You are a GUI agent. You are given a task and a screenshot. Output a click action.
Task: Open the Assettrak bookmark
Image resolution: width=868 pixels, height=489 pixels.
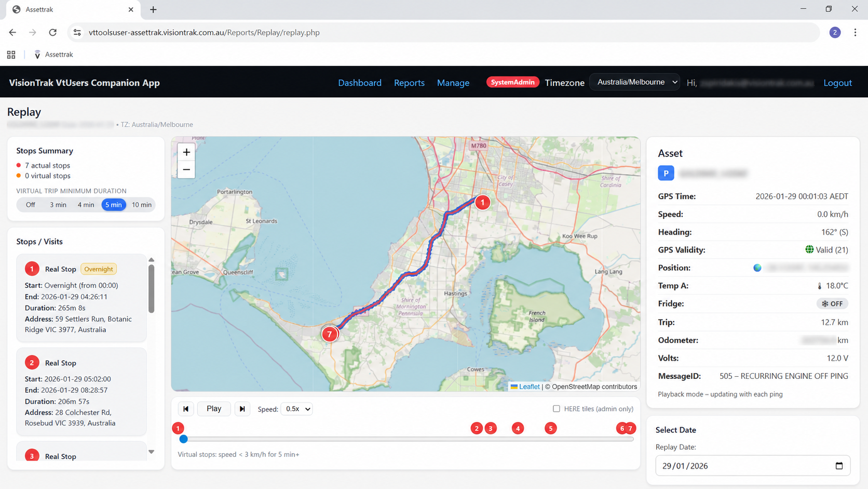(x=53, y=55)
